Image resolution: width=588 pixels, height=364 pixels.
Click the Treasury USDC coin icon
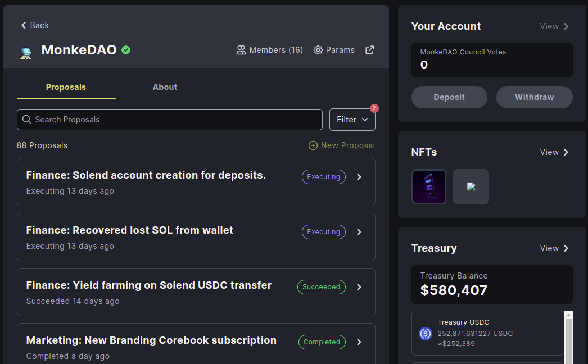[426, 333]
